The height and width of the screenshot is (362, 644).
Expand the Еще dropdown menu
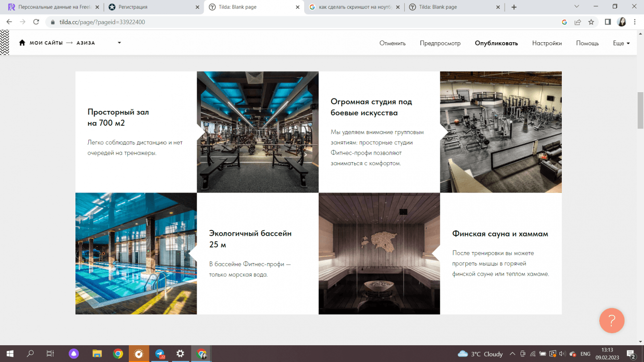pyautogui.click(x=621, y=43)
